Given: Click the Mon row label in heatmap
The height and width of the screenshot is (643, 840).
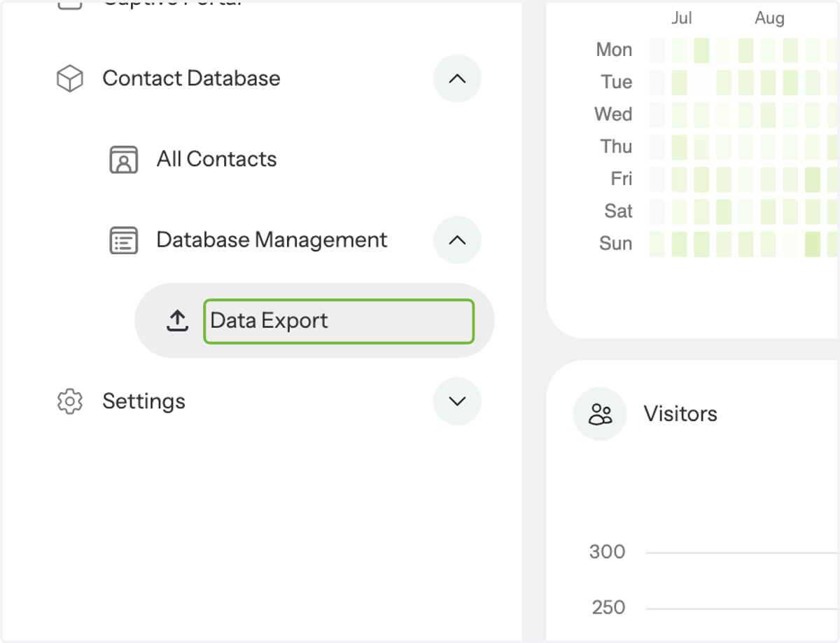Looking at the screenshot, I should [614, 50].
